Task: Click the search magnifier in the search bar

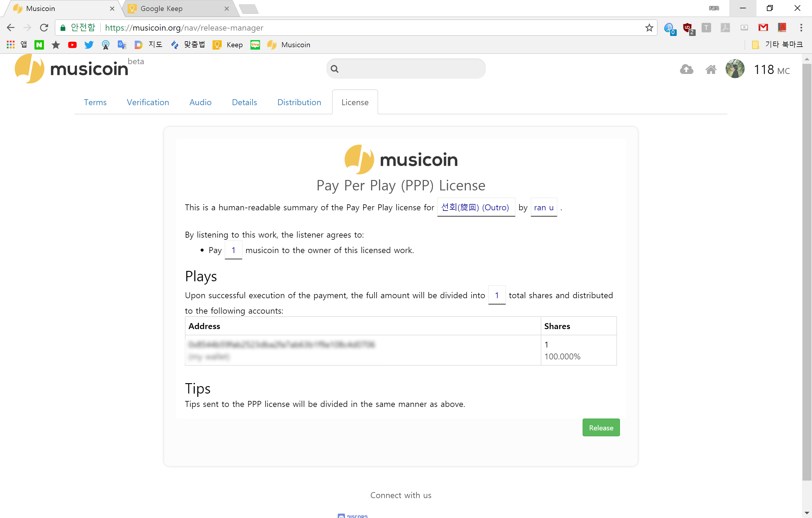Action: click(334, 68)
